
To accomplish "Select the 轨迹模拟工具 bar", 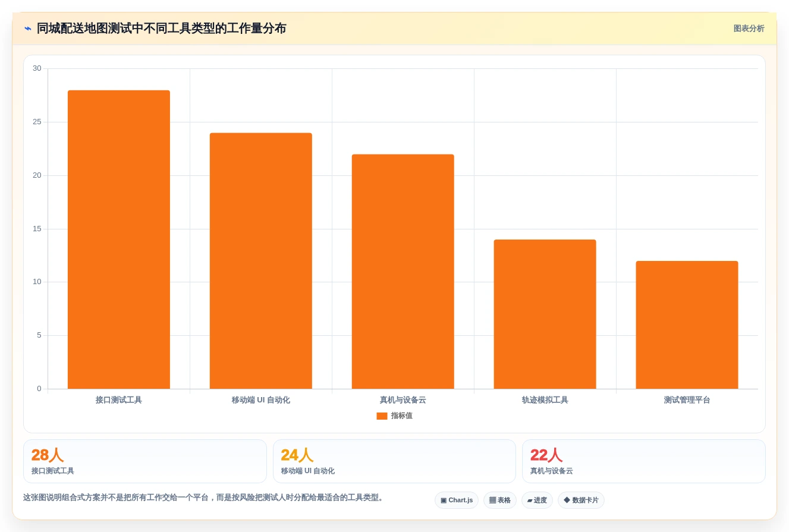I will point(545,314).
